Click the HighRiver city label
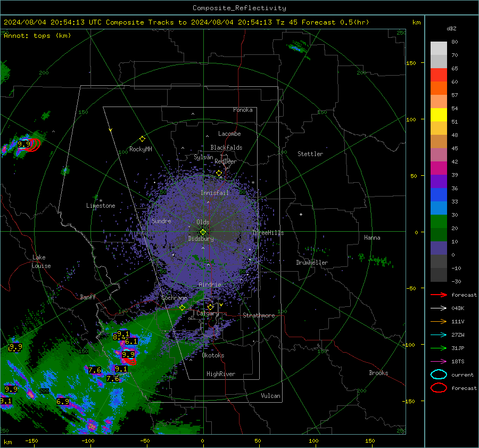Screen dimensions: 479x448 pyautogui.click(x=221, y=374)
